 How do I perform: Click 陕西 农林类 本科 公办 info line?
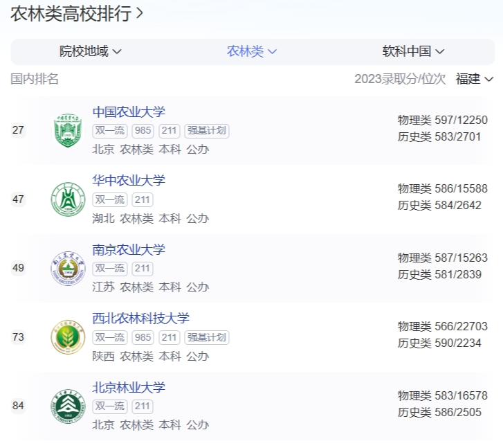151,357
